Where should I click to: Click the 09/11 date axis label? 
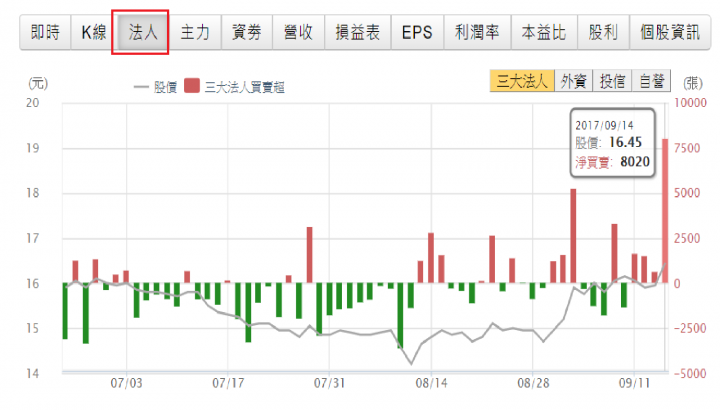[635, 383]
